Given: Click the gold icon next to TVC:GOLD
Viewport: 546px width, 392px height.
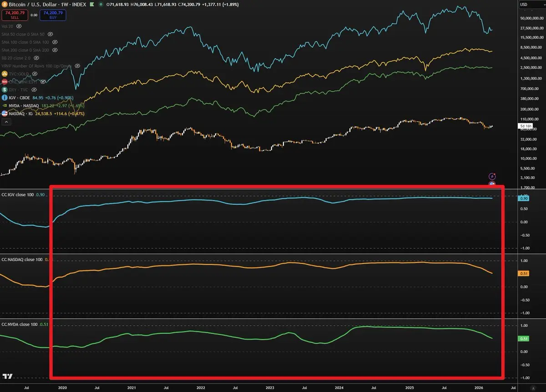Looking at the screenshot, I should pos(5,74).
